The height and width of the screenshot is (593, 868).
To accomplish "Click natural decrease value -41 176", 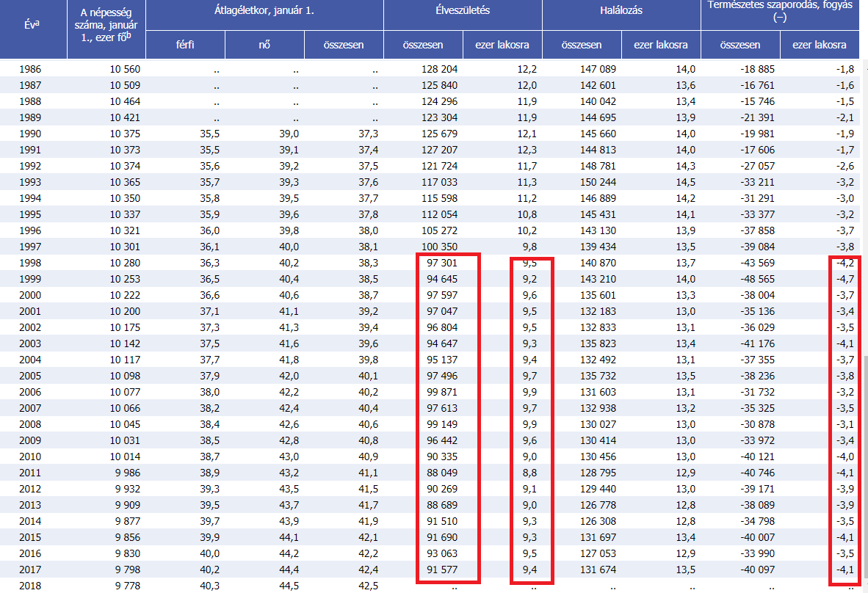I will point(757,343).
